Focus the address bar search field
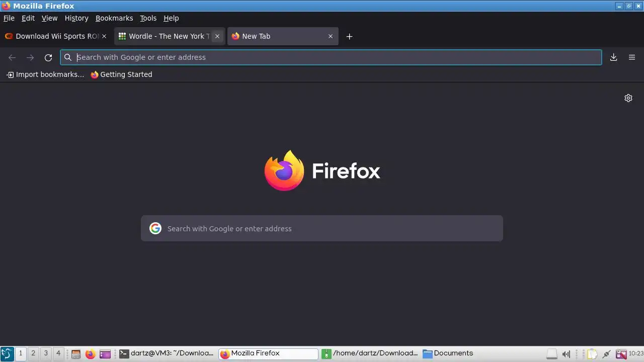This screenshot has height=362, width=644. [331, 57]
